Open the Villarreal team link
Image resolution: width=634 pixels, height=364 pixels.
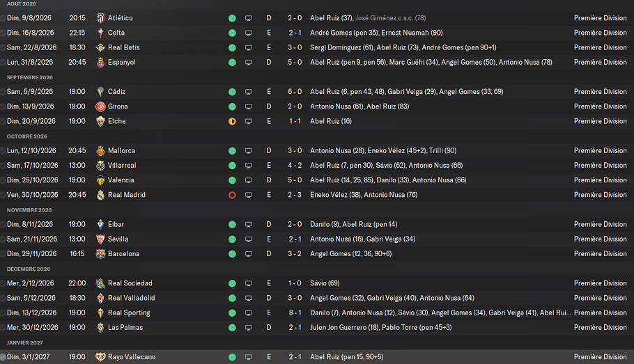(122, 165)
